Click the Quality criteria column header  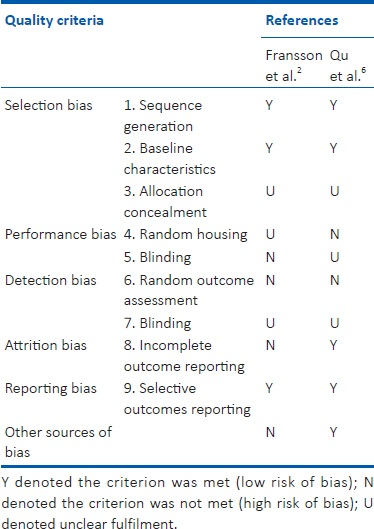[54, 21]
